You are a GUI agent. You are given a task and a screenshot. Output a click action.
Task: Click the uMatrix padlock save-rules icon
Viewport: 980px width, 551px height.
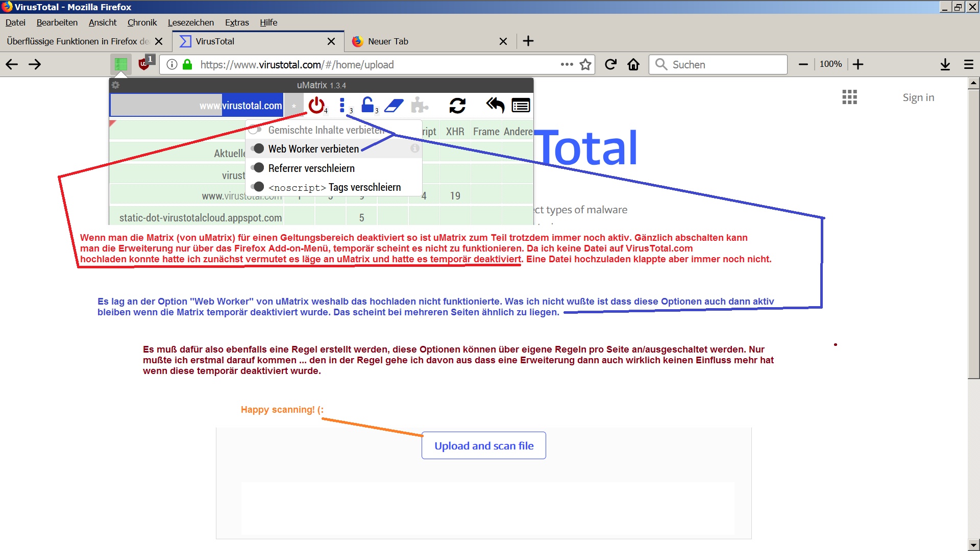coord(367,105)
